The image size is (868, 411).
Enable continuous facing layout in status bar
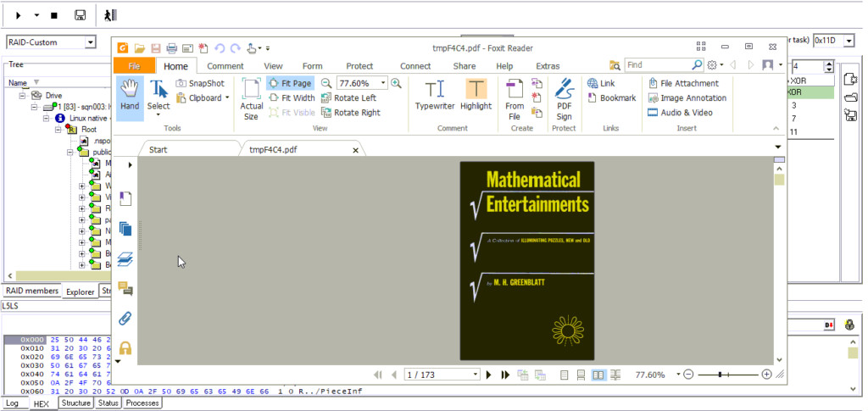616,375
